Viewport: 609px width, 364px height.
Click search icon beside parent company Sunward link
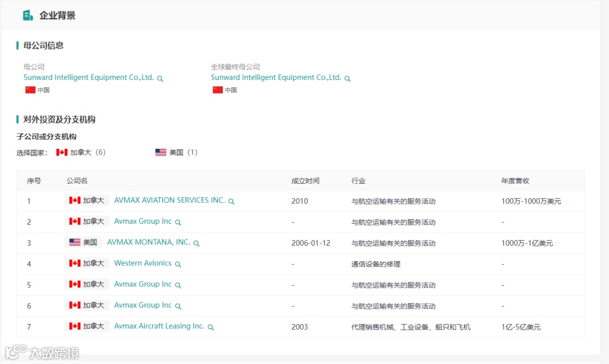[160, 78]
